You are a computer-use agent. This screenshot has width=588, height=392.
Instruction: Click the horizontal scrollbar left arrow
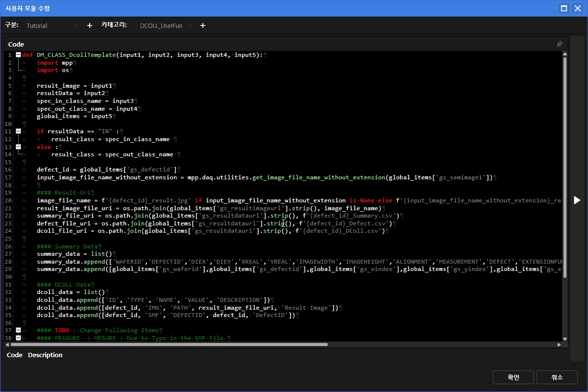8,344
